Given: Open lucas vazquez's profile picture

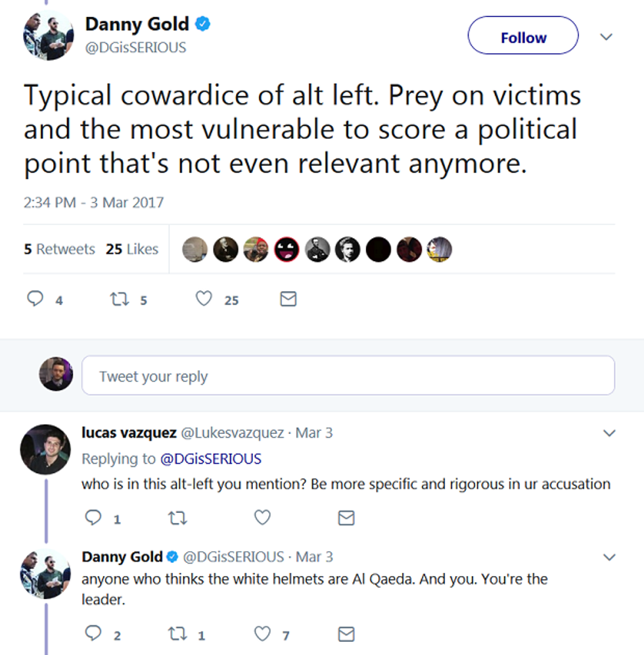Looking at the screenshot, I should click(45, 449).
